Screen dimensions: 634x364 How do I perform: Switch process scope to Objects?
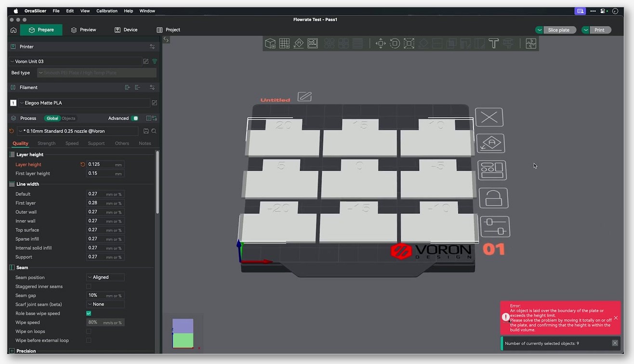[68, 118]
